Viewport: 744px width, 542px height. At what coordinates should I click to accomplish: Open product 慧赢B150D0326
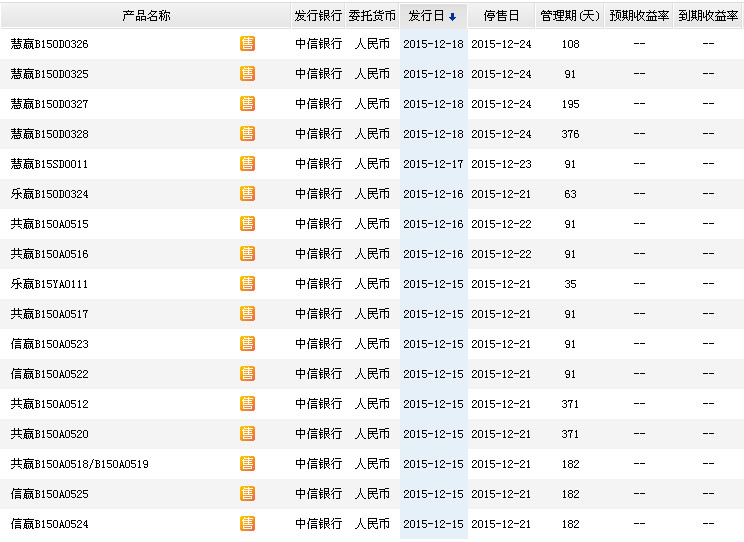pos(50,44)
